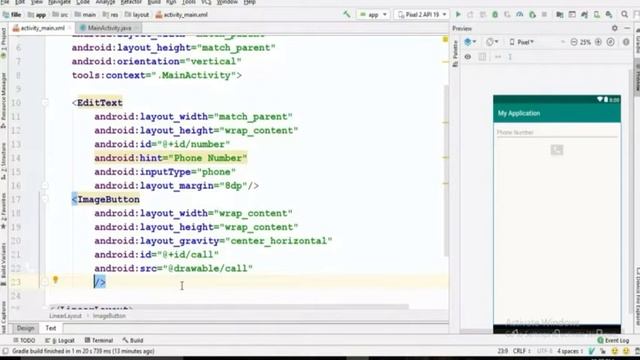
Task: Click CRLF line separator in status bar
Action: pyautogui.click(x=521, y=351)
